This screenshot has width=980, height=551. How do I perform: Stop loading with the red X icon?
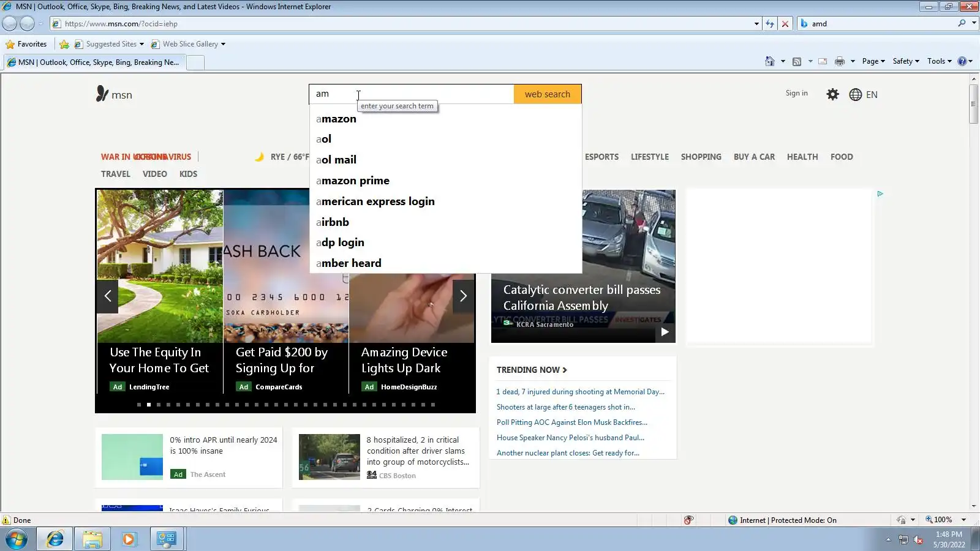click(x=785, y=24)
